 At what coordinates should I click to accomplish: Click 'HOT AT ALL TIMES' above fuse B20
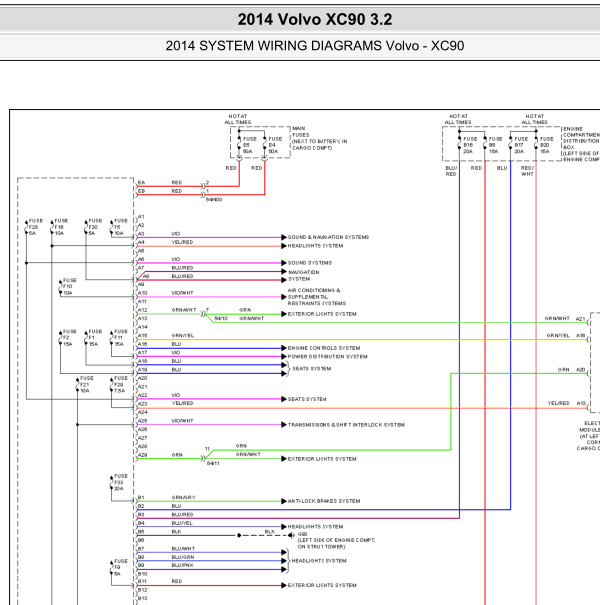[x=534, y=119]
